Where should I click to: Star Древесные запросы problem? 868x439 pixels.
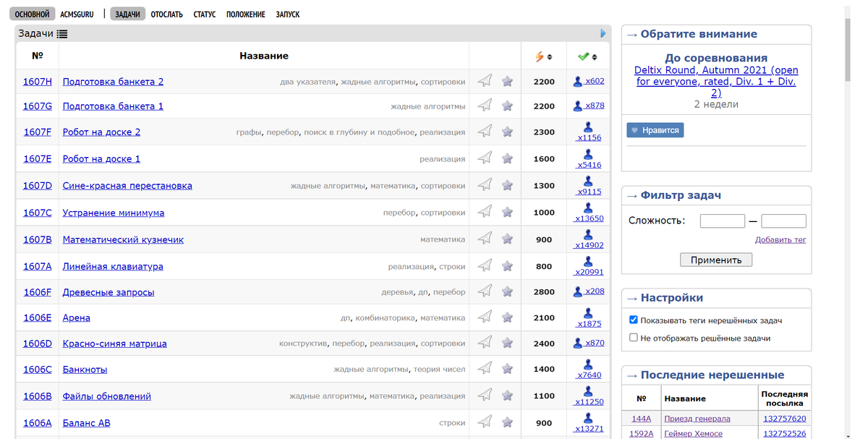coord(508,291)
